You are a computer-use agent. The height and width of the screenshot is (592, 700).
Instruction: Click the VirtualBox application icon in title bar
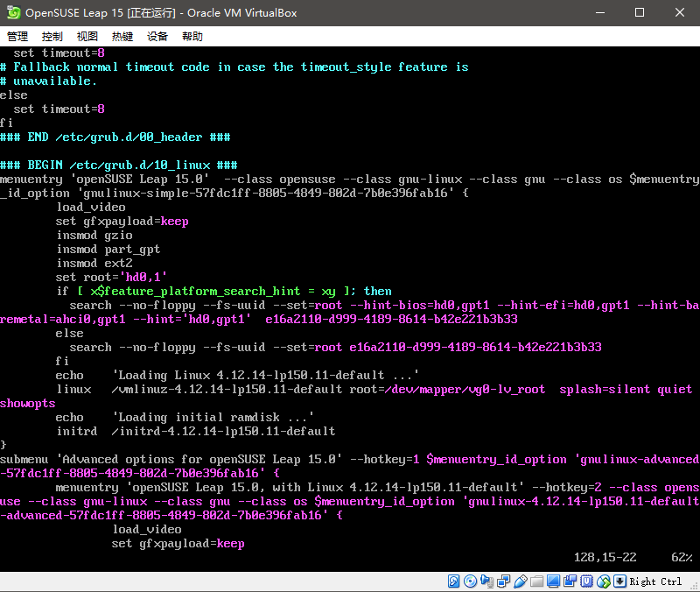click(13, 12)
